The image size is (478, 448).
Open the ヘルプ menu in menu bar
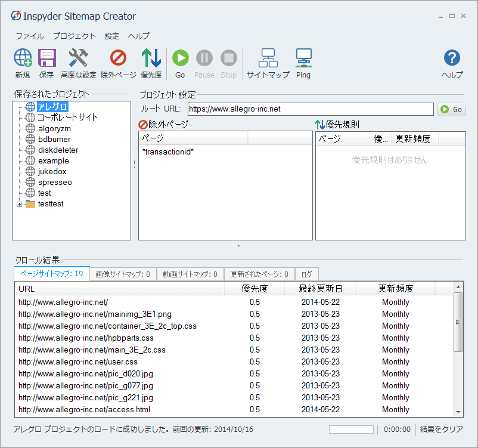click(x=139, y=36)
